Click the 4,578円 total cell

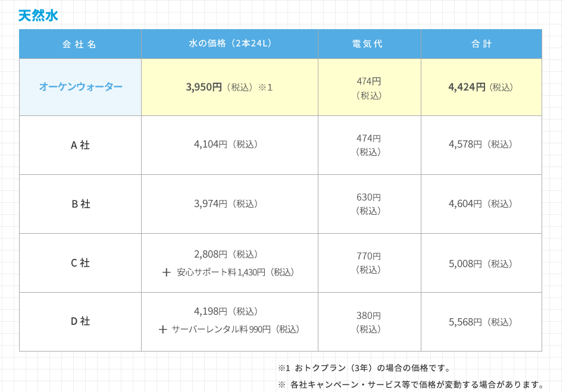[481, 145]
